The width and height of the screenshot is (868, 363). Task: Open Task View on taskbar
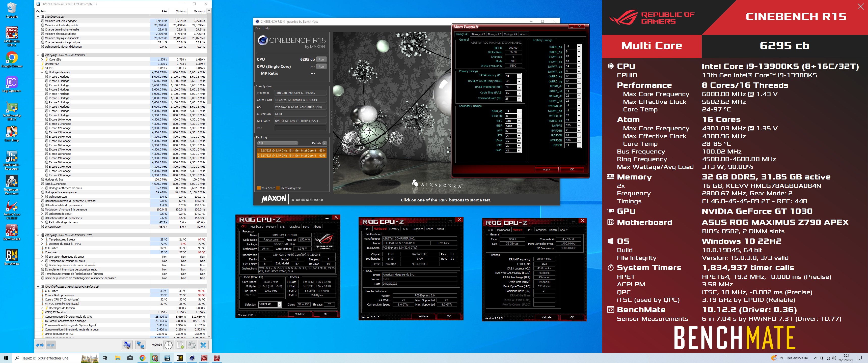click(x=105, y=358)
